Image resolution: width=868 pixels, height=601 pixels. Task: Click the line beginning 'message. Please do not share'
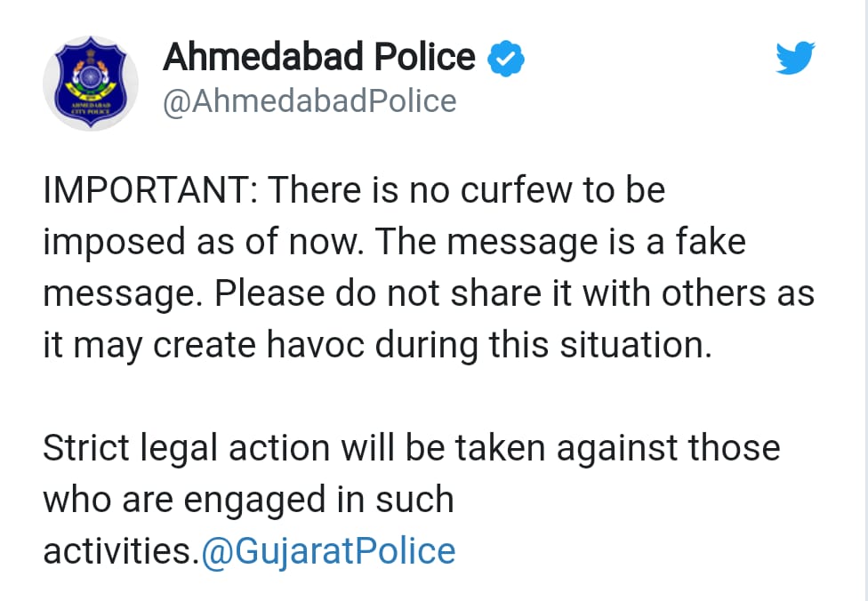coord(429,295)
